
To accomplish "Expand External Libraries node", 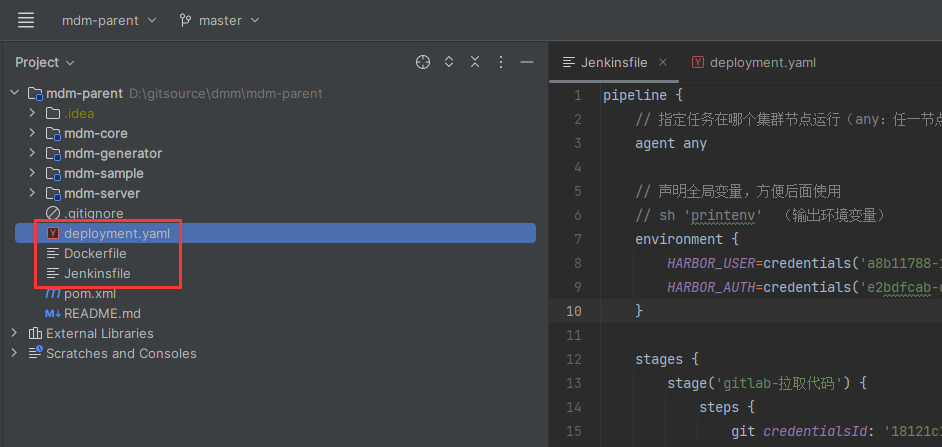I will [x=14, y=333].
